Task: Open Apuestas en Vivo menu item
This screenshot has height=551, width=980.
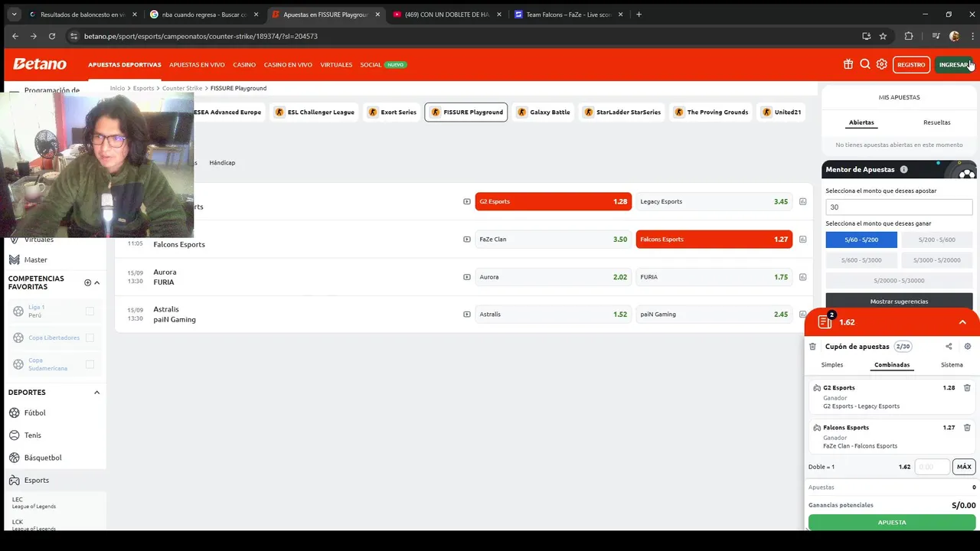Action: [197, 65]
